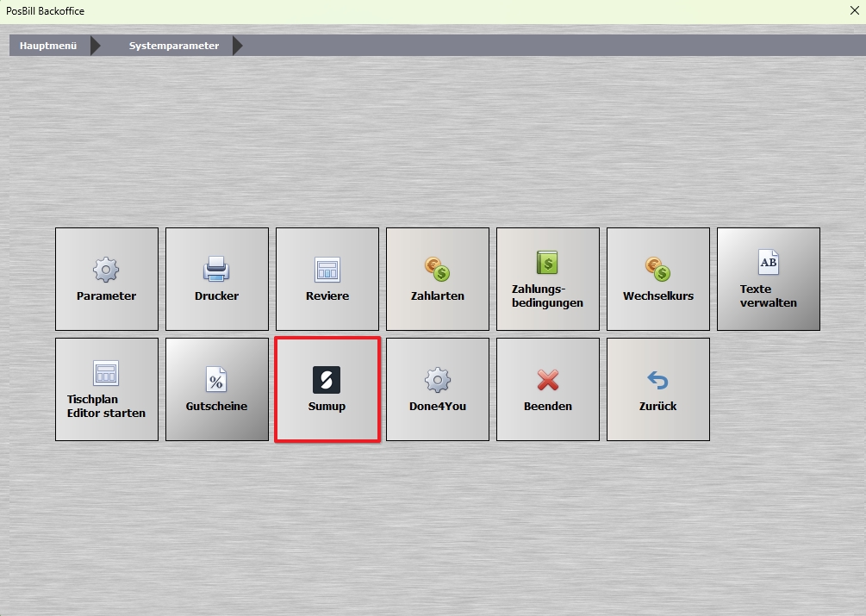The image size is (866, 616).
Task: Open Zahlungsbedingungen green book icon
Action: [547, 263]
